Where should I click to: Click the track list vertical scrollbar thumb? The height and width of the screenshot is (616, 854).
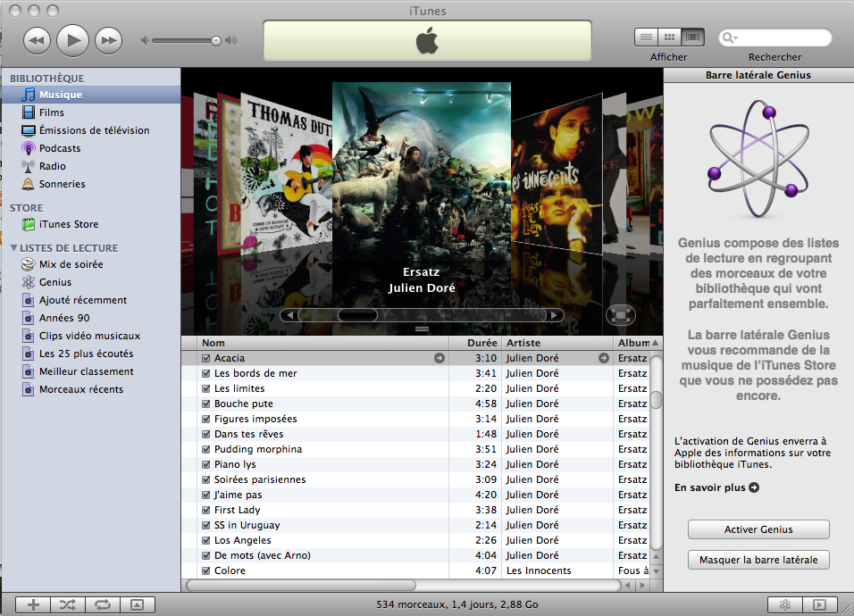[657, 399]
